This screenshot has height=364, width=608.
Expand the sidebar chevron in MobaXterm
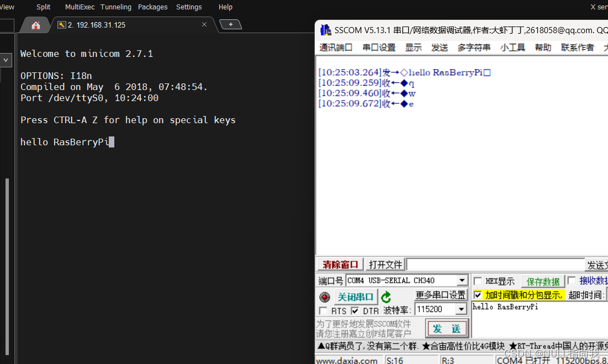pyautogui.click(x=6, y=60)
